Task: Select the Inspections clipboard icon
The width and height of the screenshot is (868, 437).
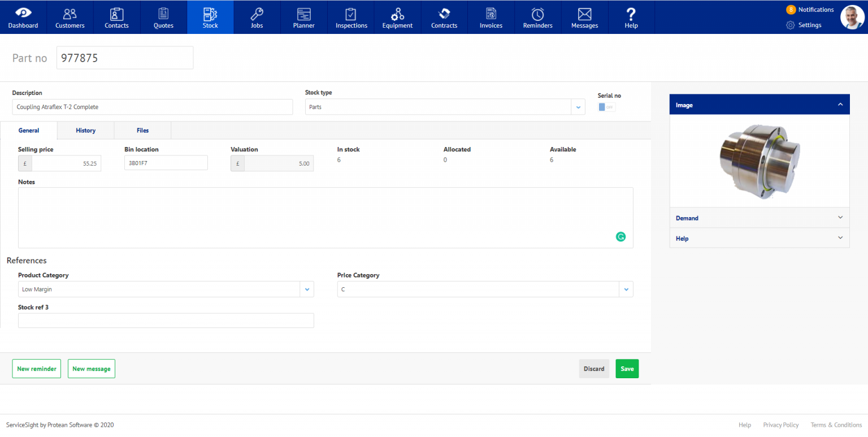Action: [350, 12]
